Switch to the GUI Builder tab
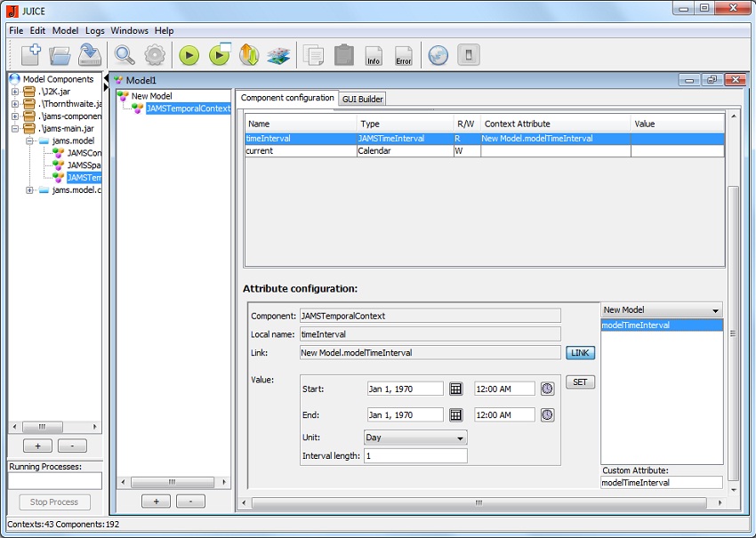The image size is (756, 538). [x=362, y=99]
